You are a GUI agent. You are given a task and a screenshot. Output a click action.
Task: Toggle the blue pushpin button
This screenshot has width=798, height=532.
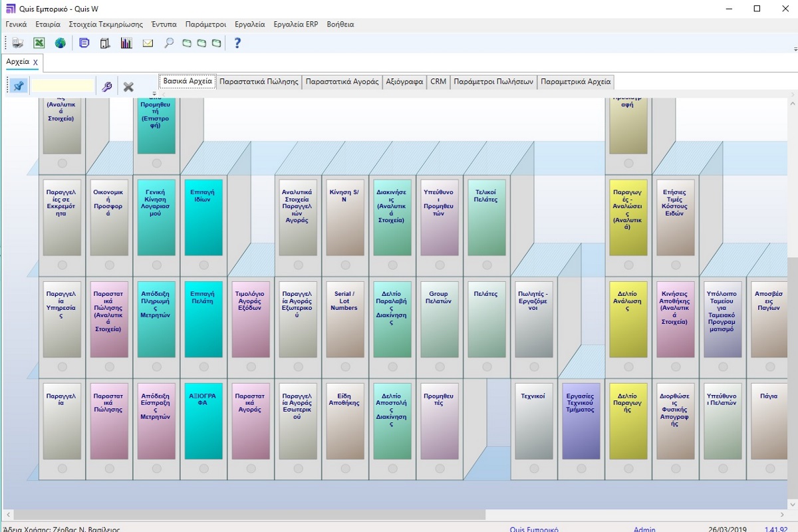click(19, 86)
